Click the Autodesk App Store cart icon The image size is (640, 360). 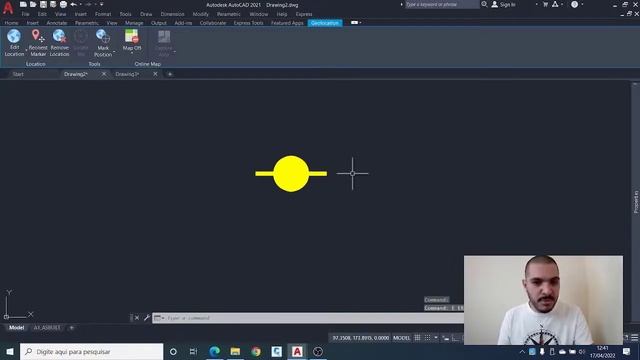point(545,4)
